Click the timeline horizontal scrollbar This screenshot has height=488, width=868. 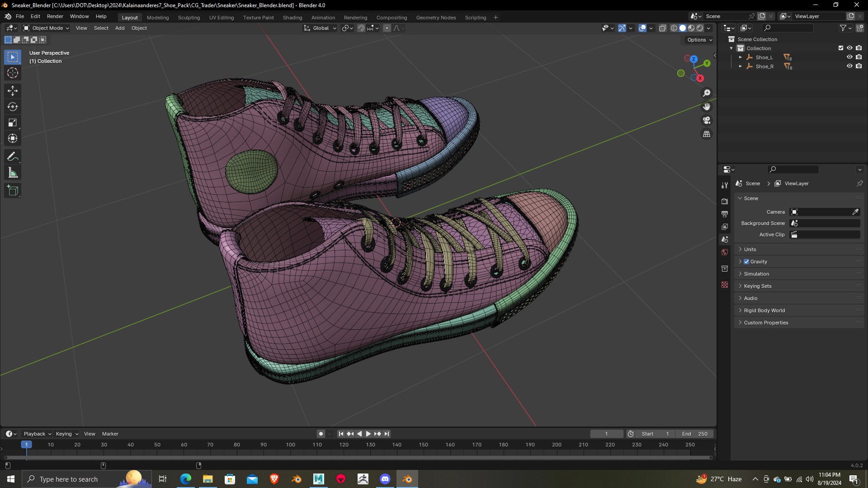[x=359, y=458]
